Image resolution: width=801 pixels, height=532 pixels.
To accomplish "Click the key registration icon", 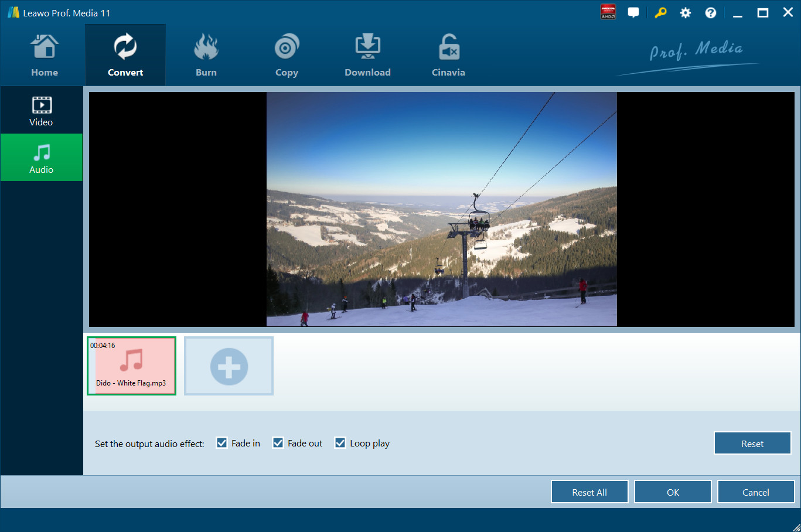I will pyautogui.click(x=660, y=13).
